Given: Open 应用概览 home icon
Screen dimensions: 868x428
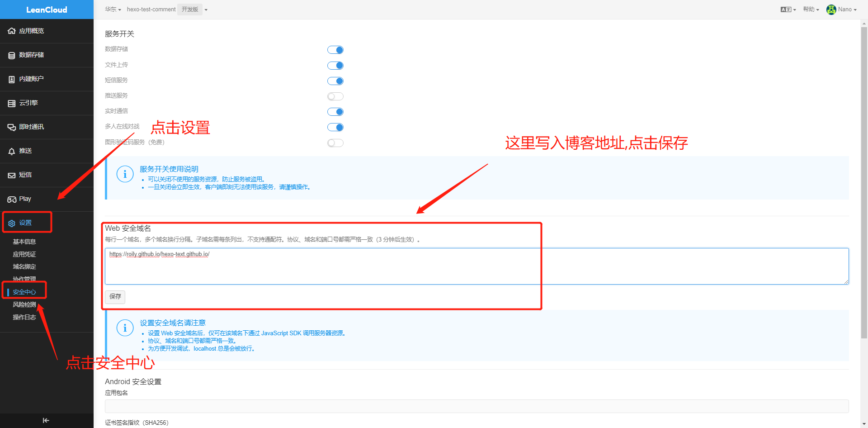Looking at the screenshot, I should tap(12, 31).
